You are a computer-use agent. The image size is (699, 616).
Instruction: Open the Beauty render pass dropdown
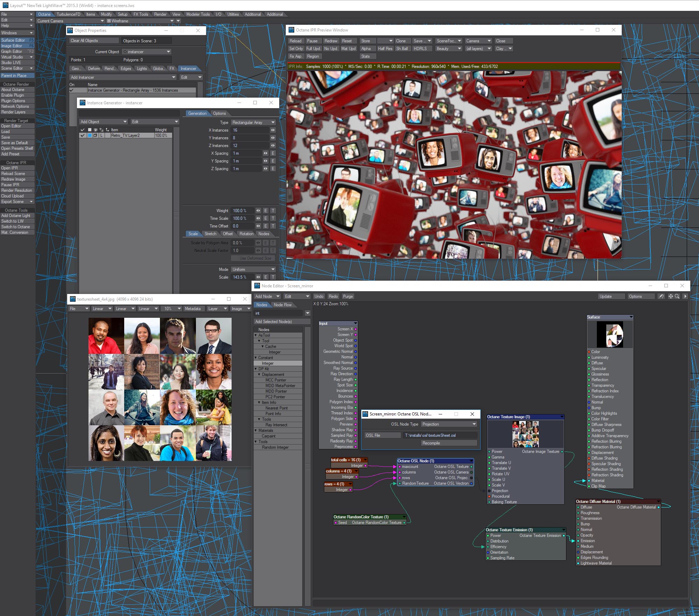449,49
